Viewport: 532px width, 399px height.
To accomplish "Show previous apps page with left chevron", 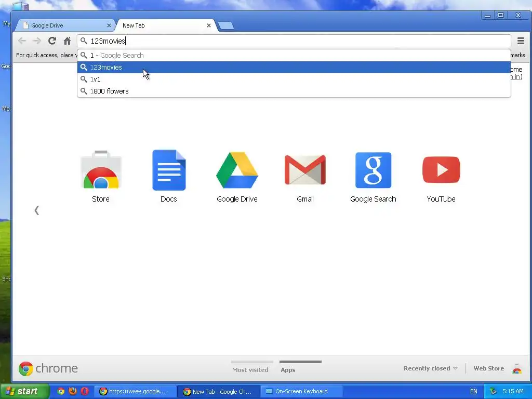I will click(x=37, y=210).
